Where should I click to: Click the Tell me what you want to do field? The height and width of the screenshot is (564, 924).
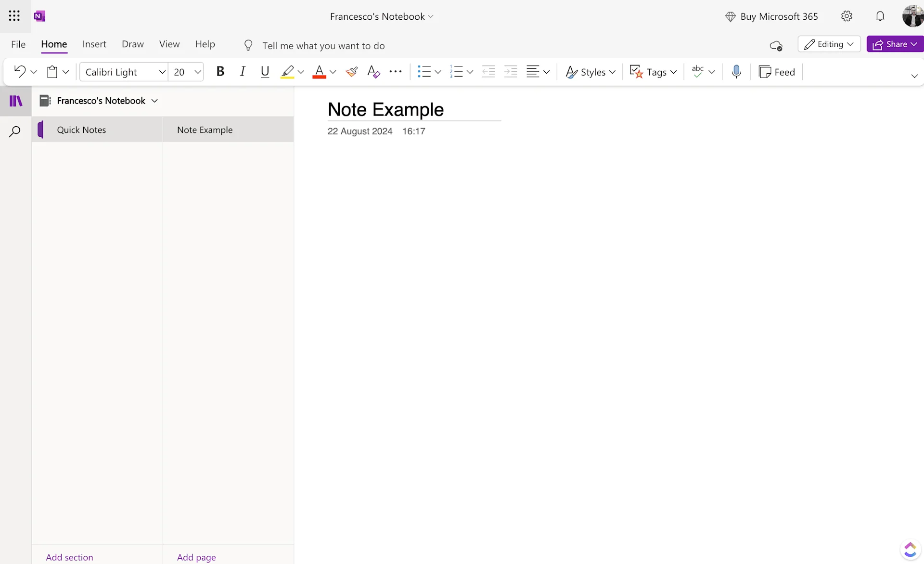[324, 45]
